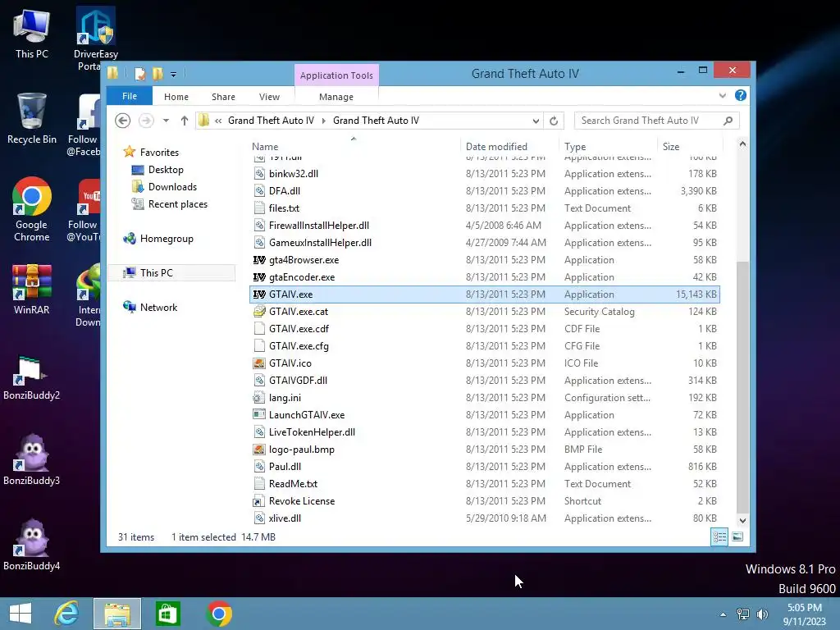Sort by the Size column header
Viewport: 840px width, 630px height.
coord(690,146)
